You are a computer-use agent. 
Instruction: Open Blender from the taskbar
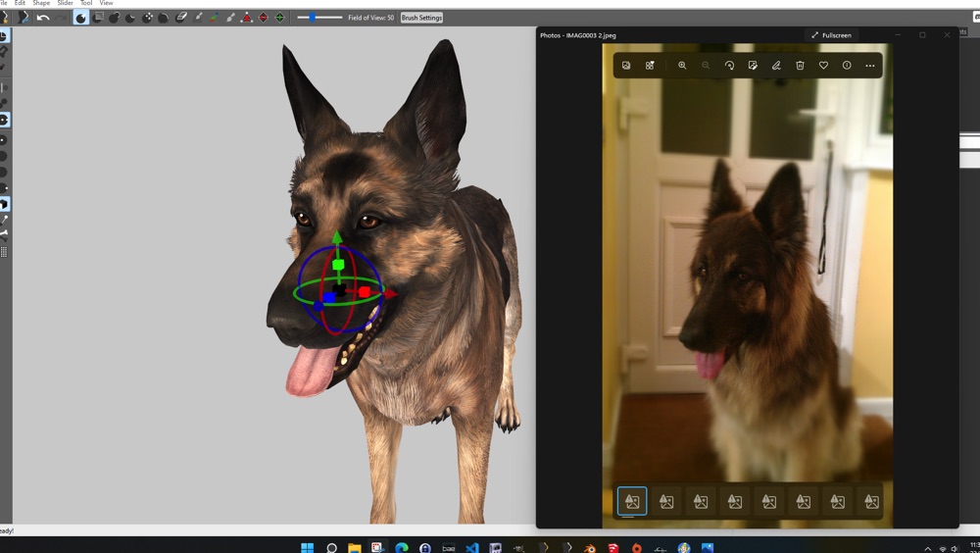589,548
